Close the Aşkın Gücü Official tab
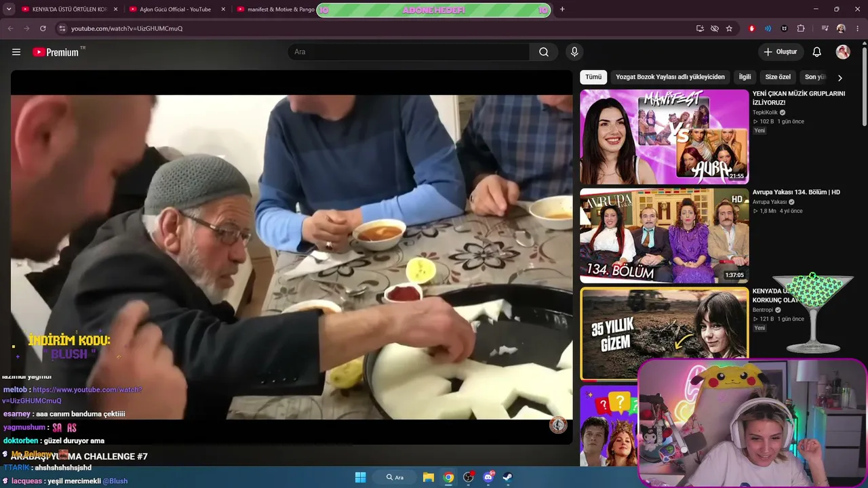868x488 pixels. click(223, 9)
